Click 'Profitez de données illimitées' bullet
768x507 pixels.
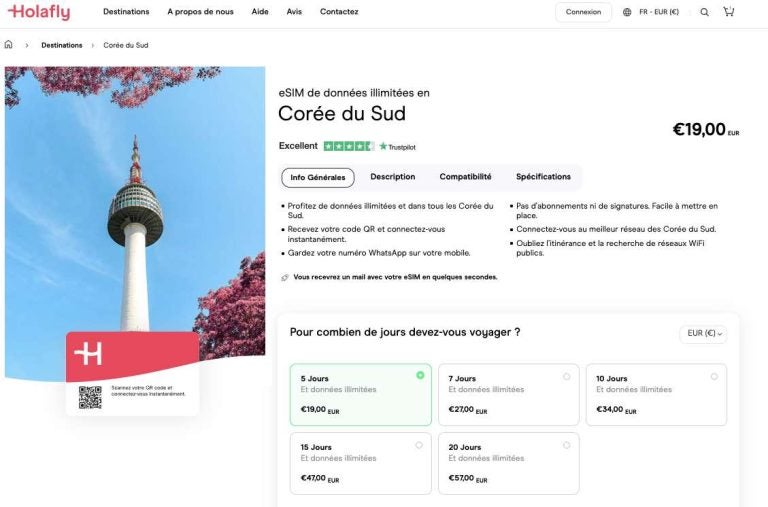pyautogui.click(x=390, y=211)
